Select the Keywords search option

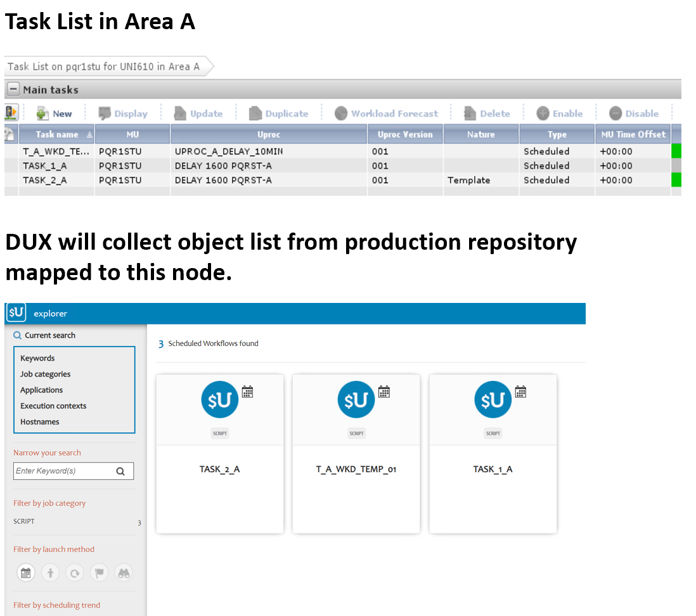(37, 358)
